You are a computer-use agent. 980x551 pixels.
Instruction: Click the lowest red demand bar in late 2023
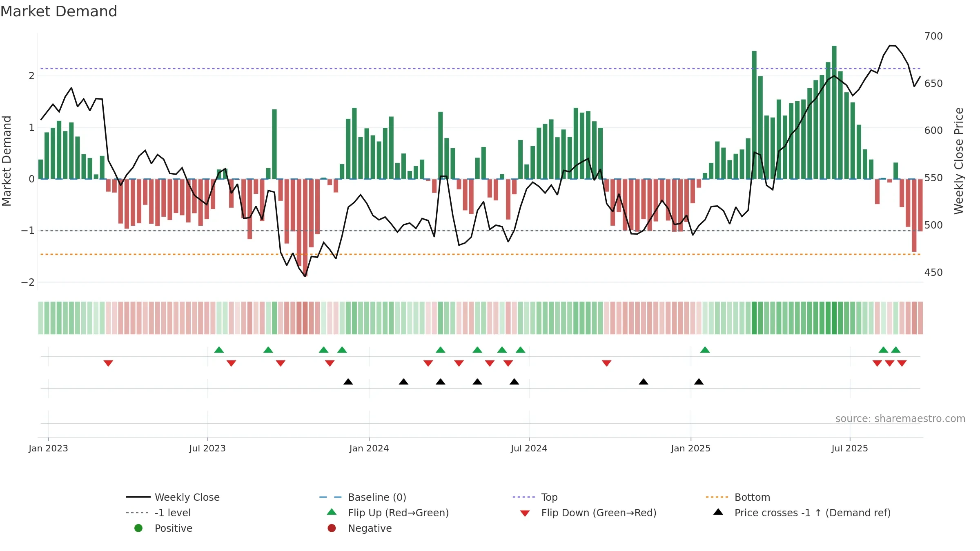pos(305,228)
